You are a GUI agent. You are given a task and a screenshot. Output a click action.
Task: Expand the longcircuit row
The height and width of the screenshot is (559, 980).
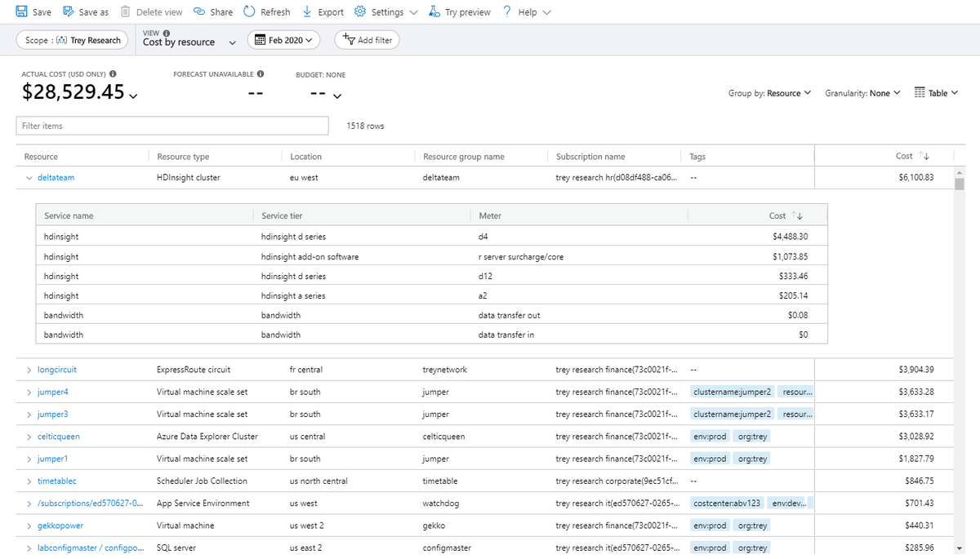click(29, 370)
